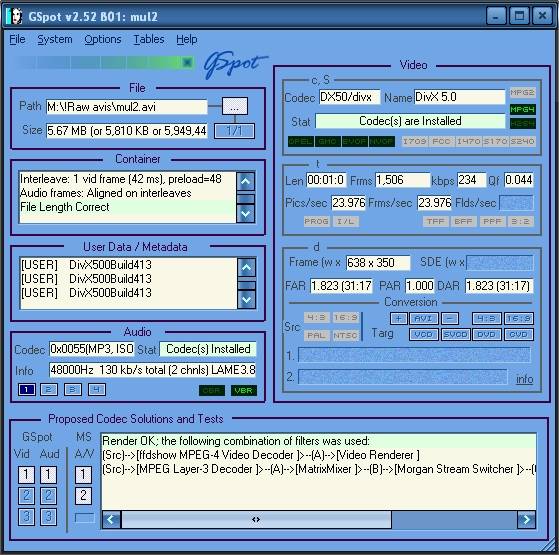
Task: Click GSpot Aud test button 1
Action: 48,474
